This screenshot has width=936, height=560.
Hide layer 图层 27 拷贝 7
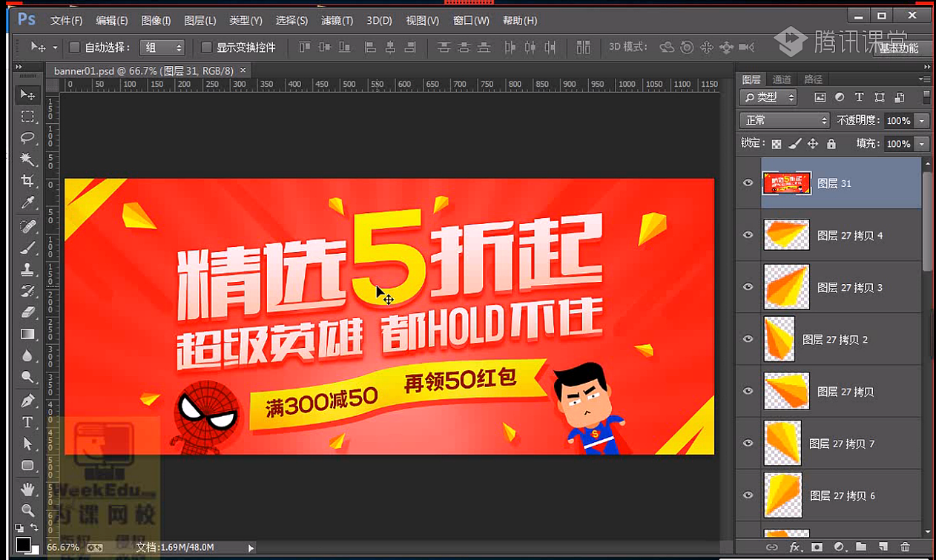[x=748, y=444]
